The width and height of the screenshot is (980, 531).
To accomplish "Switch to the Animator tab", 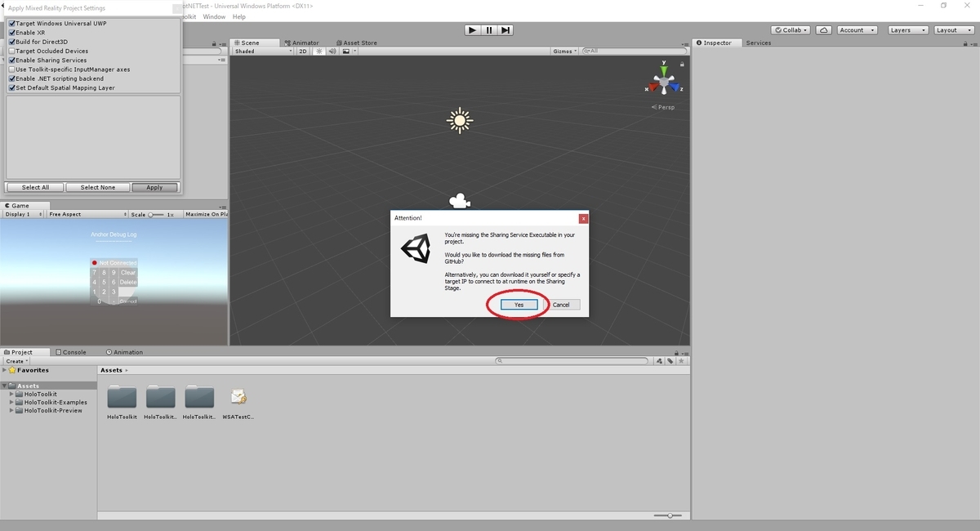I will click(302, 42).
